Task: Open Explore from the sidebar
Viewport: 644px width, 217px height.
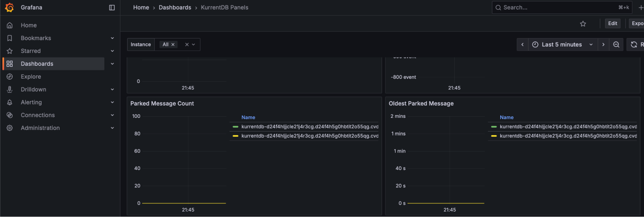Action: pyautogui.click(x=31, y=77)
